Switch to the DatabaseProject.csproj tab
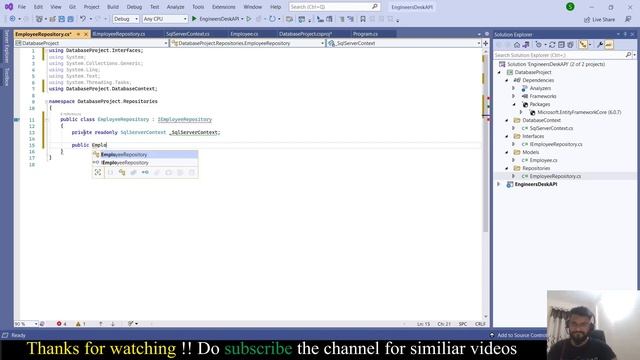This screenshot has width=640, height=360. tap(305, 34)
